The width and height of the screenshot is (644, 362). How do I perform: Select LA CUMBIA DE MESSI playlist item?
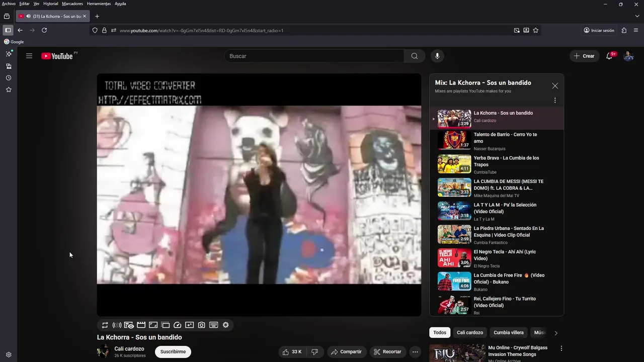point(497,188)
